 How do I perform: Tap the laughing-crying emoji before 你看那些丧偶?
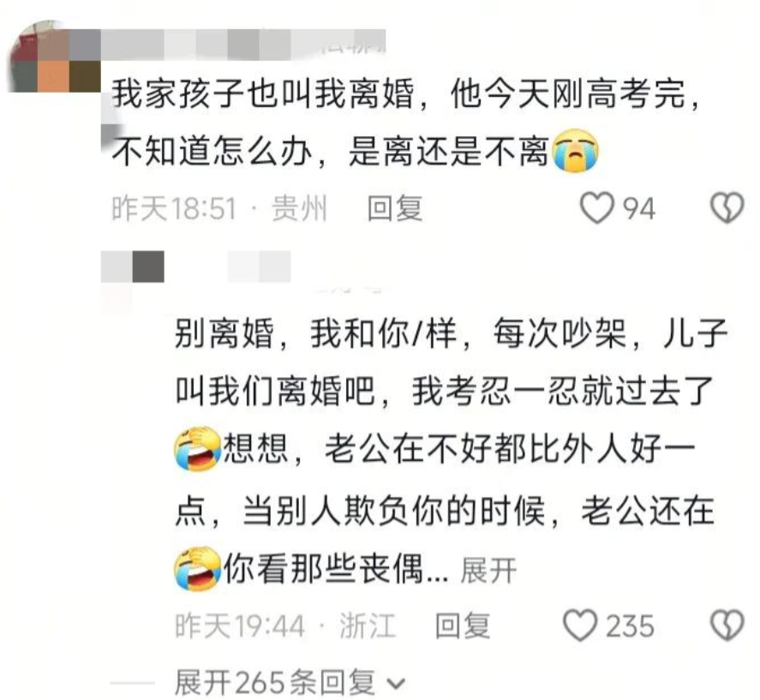197,569
